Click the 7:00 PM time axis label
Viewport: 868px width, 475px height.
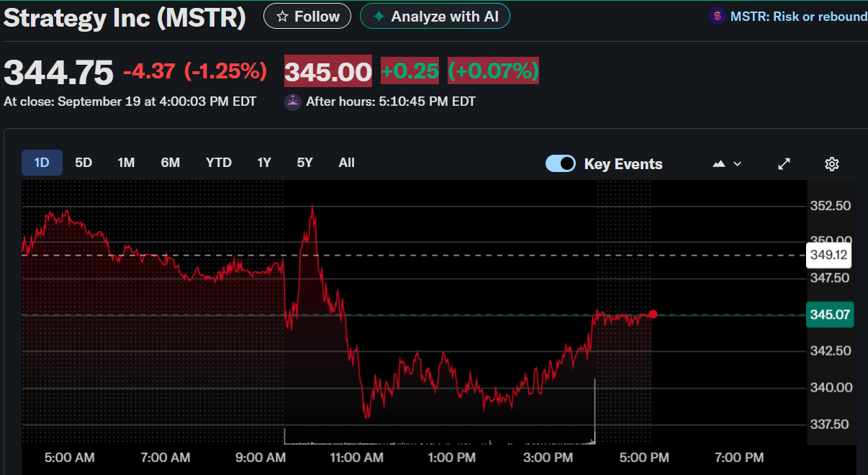pos(741,457)
